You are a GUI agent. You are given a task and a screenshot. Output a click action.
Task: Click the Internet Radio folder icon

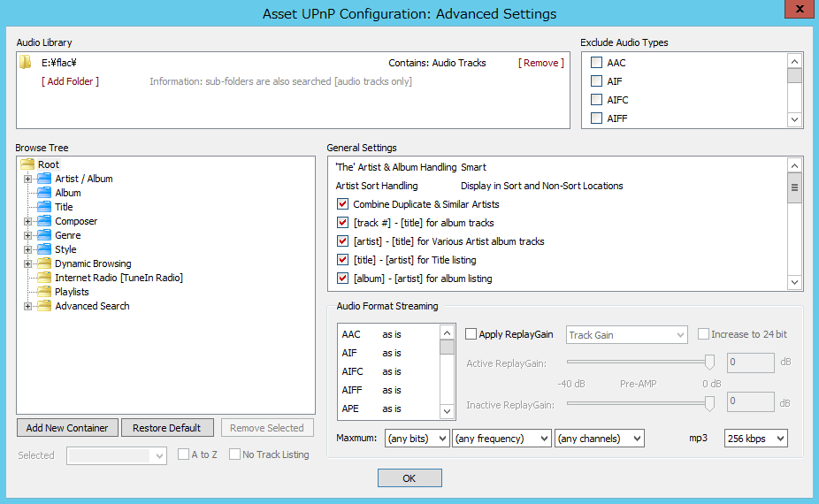coord(44,278)
